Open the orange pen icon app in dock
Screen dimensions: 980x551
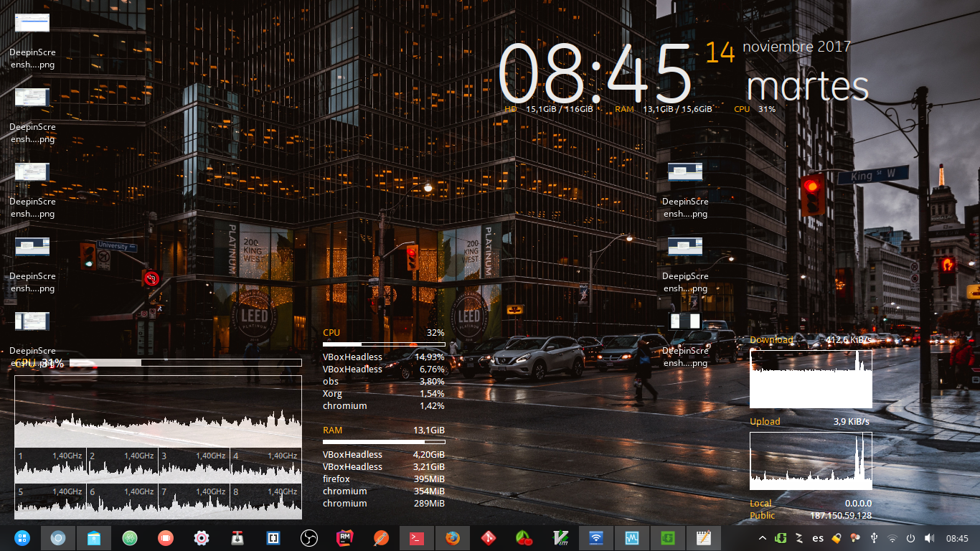coord(381,538)
